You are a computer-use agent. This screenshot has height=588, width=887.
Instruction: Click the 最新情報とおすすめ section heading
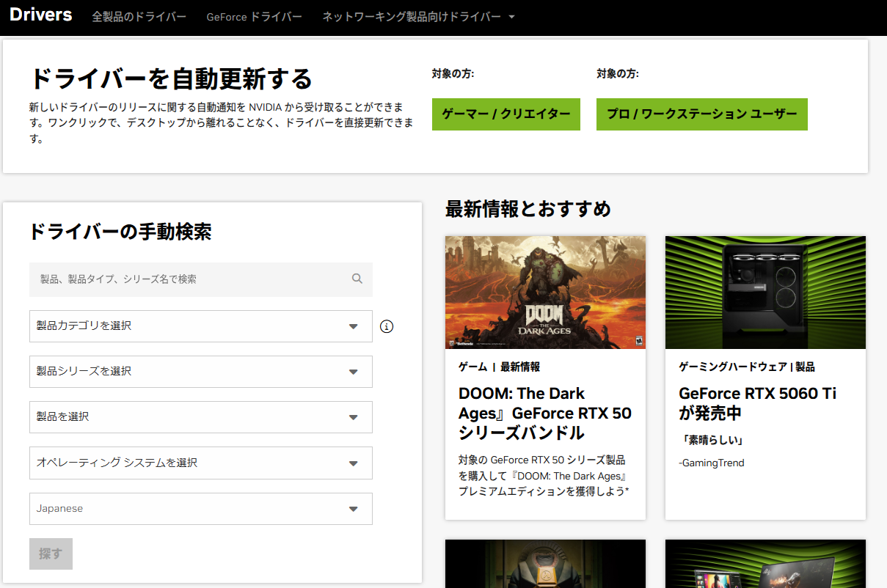(528, 209)
